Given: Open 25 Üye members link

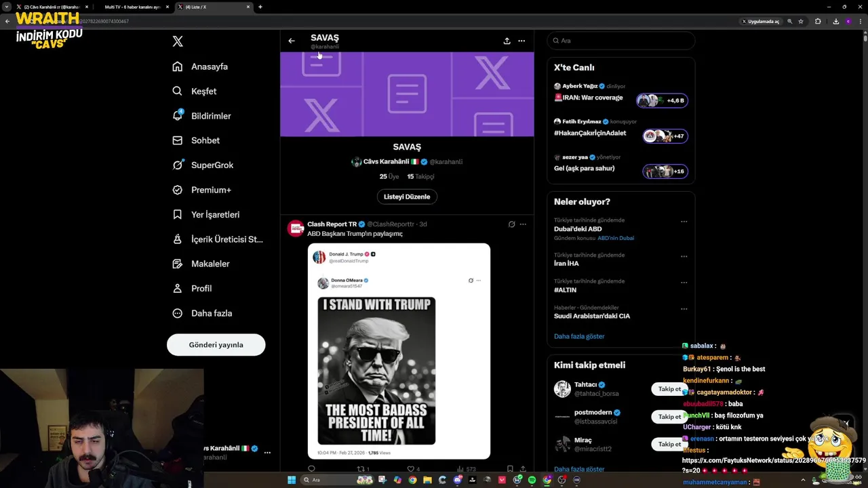Looking at the screenshot, I should point(389,176).
